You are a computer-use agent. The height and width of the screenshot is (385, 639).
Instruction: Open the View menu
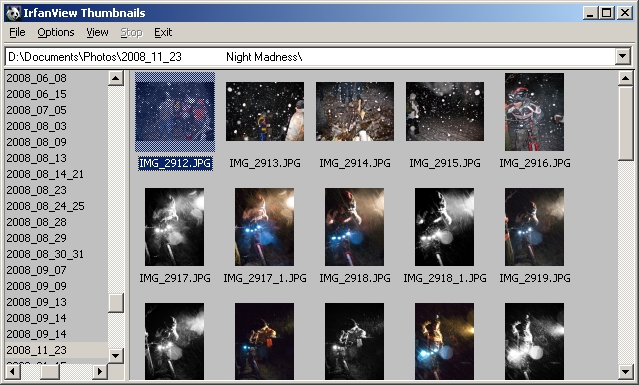(97, 32)
